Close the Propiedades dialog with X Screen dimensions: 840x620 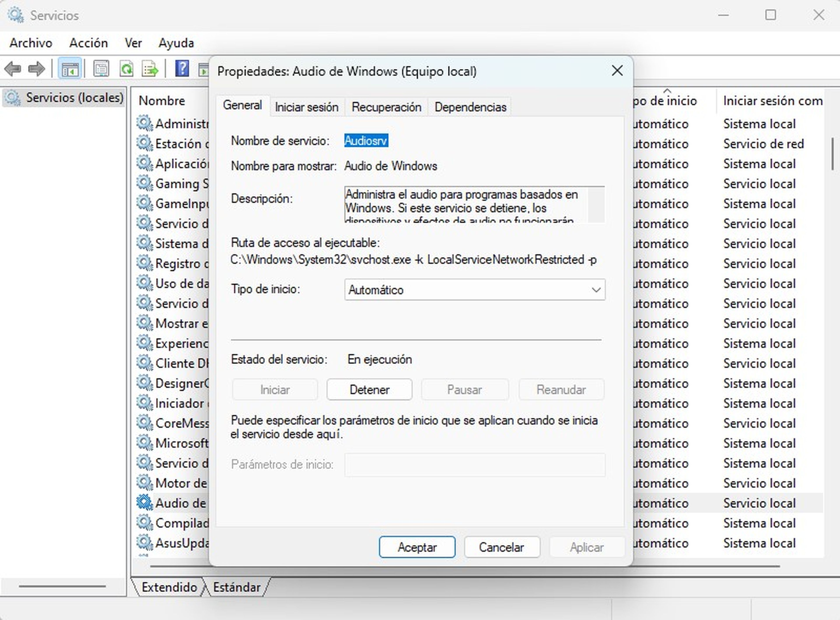point(617,70)
